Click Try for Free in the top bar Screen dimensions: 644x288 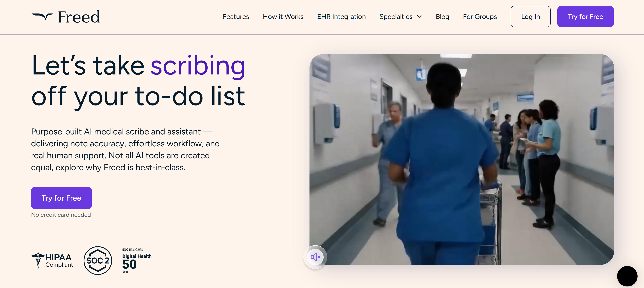[x=585, y=17]
